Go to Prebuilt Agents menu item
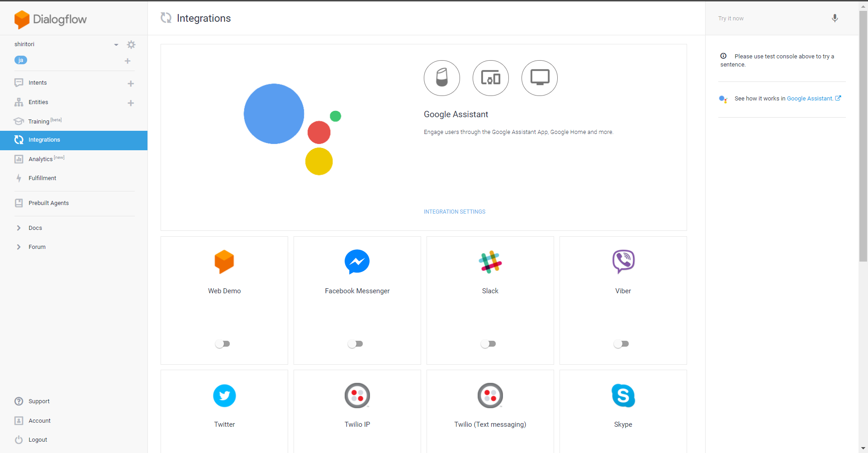This screenshot has width=868, height=453. [x=48, y=203]
